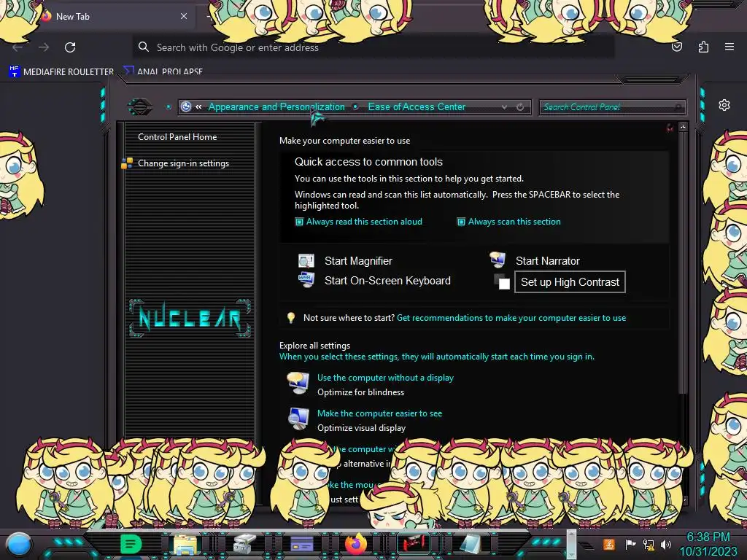Image resolution: width=747 pixels, height=560 pixels.
Task: Open the toolbox app in the taskbar
Action: tap(244, 544)
